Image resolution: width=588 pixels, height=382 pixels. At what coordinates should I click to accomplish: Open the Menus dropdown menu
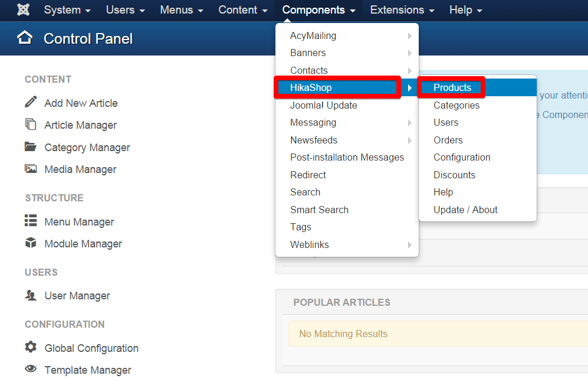[182, 10]
